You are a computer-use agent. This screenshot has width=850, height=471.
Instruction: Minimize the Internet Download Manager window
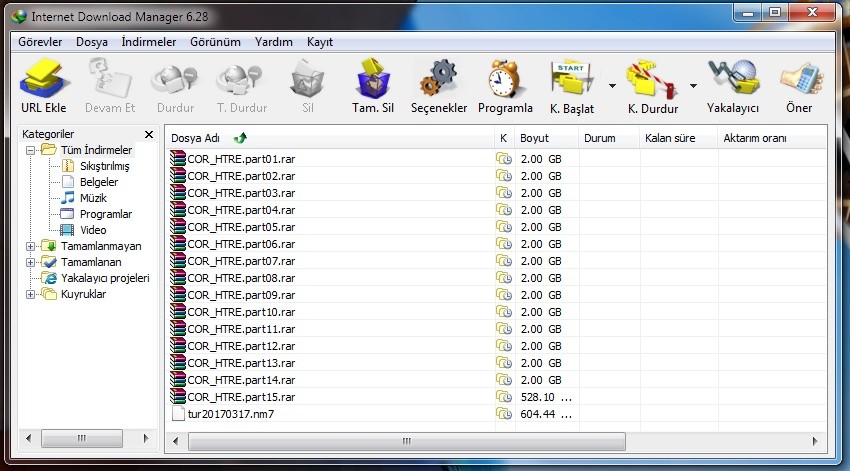point(748,13)
